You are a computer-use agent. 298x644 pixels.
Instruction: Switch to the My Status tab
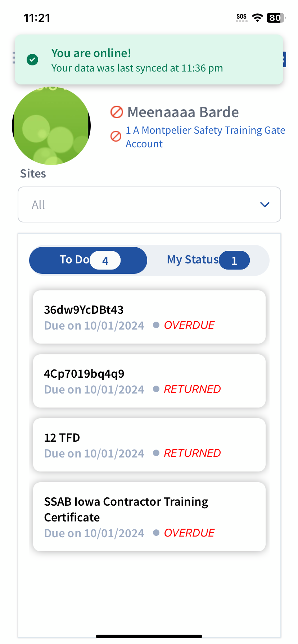click(x=193, y=260)
